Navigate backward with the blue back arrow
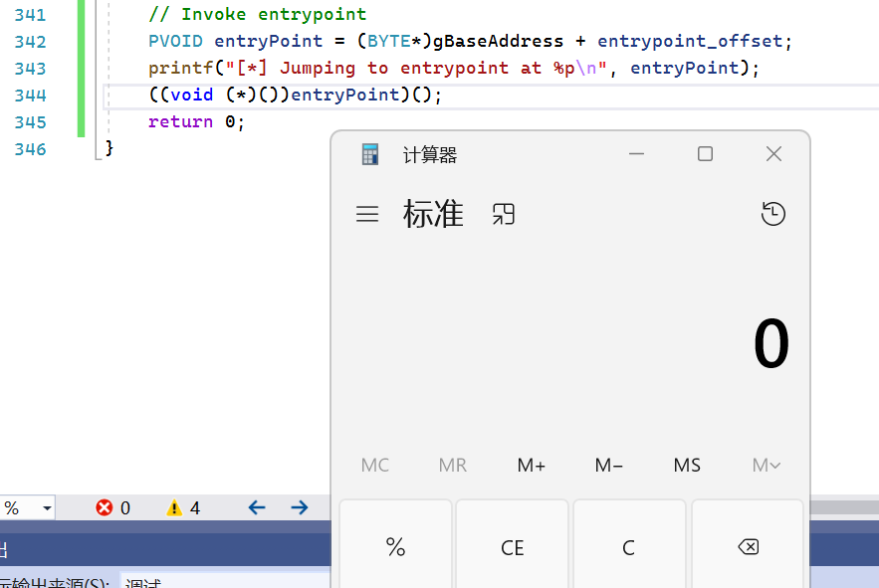Screen dimensions: 879x588 [256, 507]
